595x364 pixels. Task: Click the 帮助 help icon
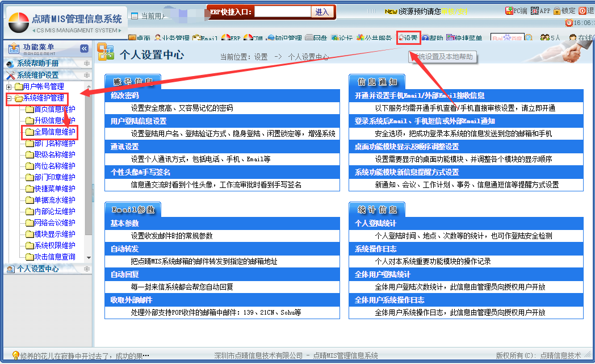click(433, 38)
